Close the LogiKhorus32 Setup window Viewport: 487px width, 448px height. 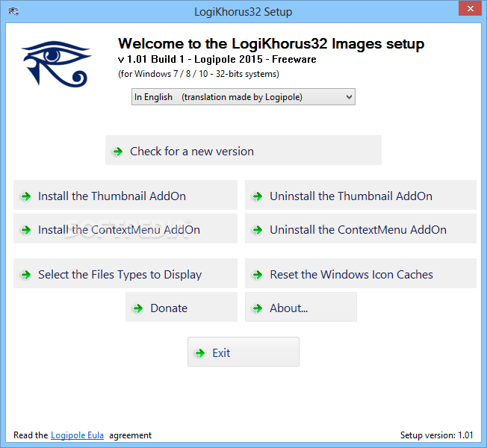(x=471, y=8)
